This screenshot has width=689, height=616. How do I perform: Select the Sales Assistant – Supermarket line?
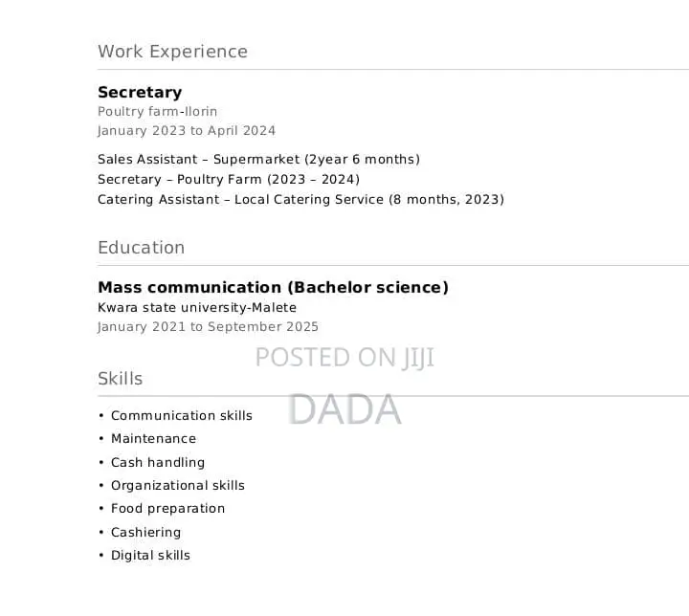[258, 159]
